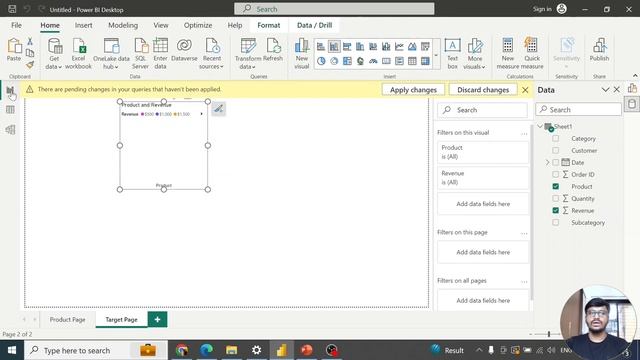
Task: Open the Report view in left sidebar
Action: pyautogui.click(x=10, y=90)
